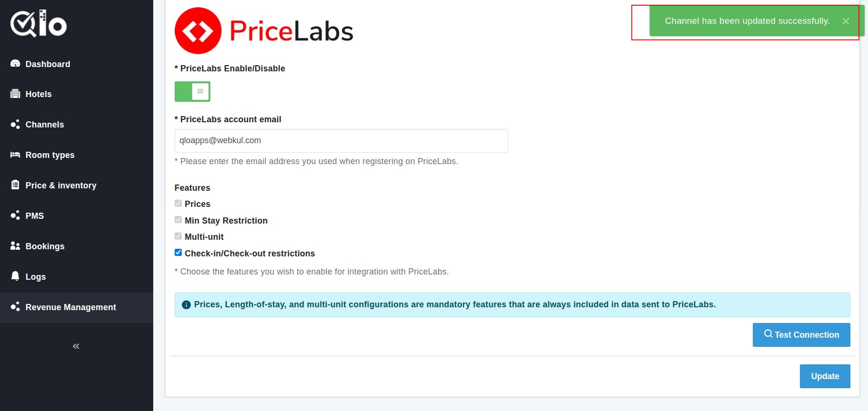
Task: Click the Logs bell icon
Action: (15, 276)
